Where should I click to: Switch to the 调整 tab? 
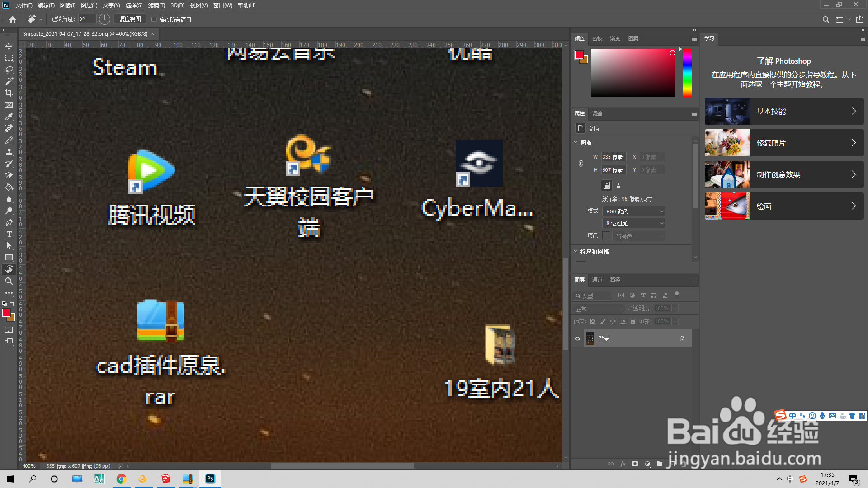tap(597, 113)
